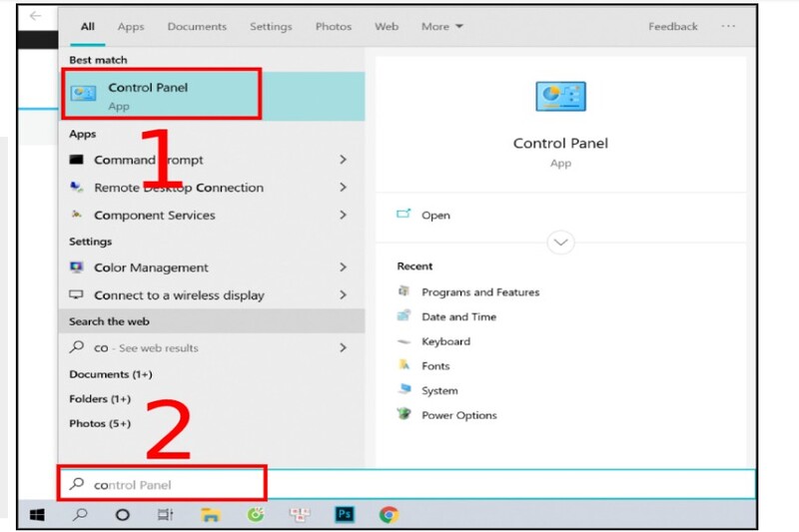Open the white and red taskbar app beside Photoshop

(x=300, y=515)
